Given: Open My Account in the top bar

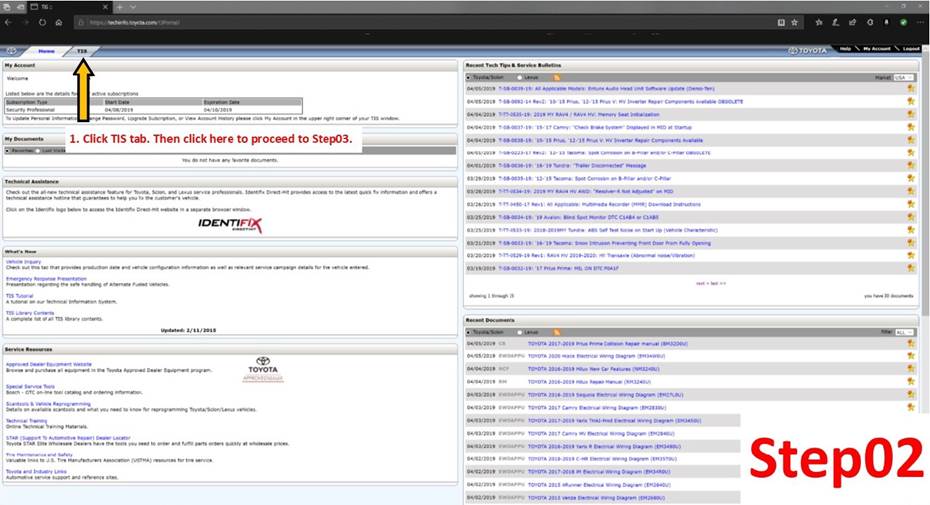Looking at the screenshot, I should [x=877, y=49].
